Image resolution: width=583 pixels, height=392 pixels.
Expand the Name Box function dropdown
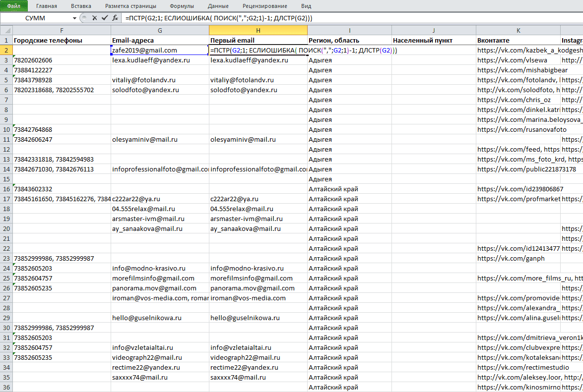(74, 18)
